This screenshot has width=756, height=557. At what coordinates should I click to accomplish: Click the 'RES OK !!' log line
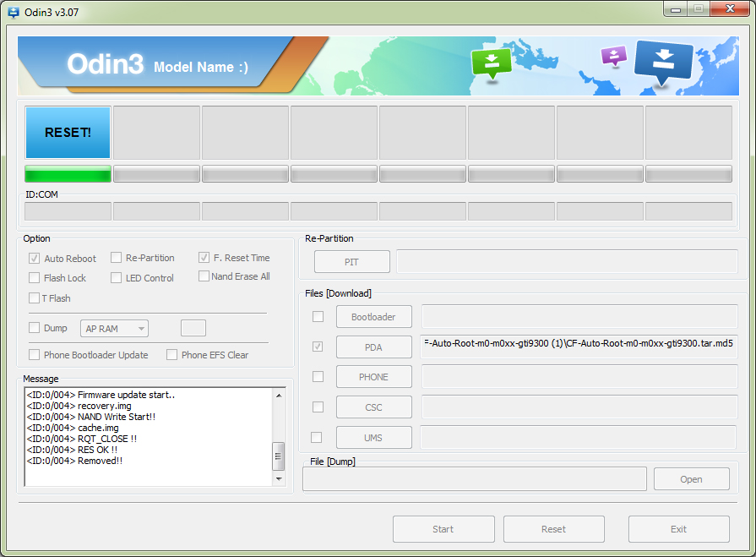[73, 450]
